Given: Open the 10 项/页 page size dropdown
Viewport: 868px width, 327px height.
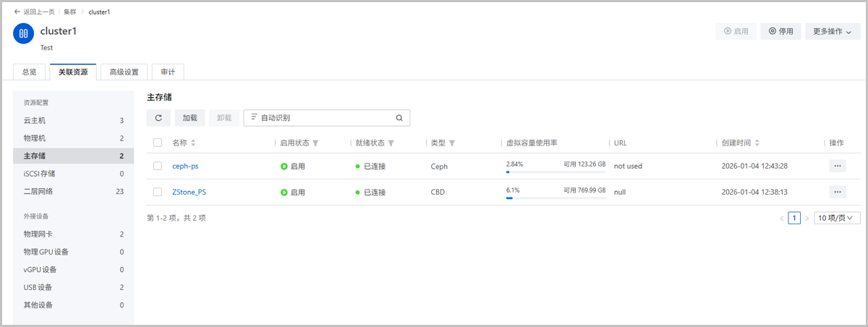Looking at the screenshot, I should [837, 218].
